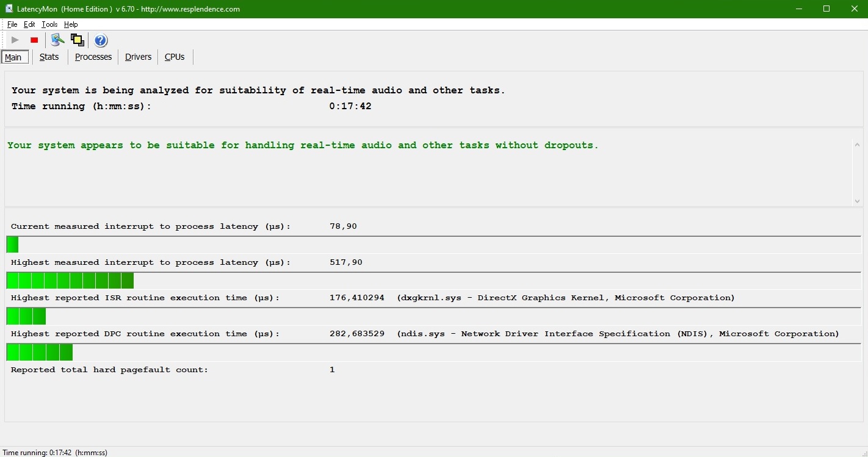Click the greyed-out Start monitor play icon
Image resolution: width=868 pixels, height=457 pixels.
15,40
